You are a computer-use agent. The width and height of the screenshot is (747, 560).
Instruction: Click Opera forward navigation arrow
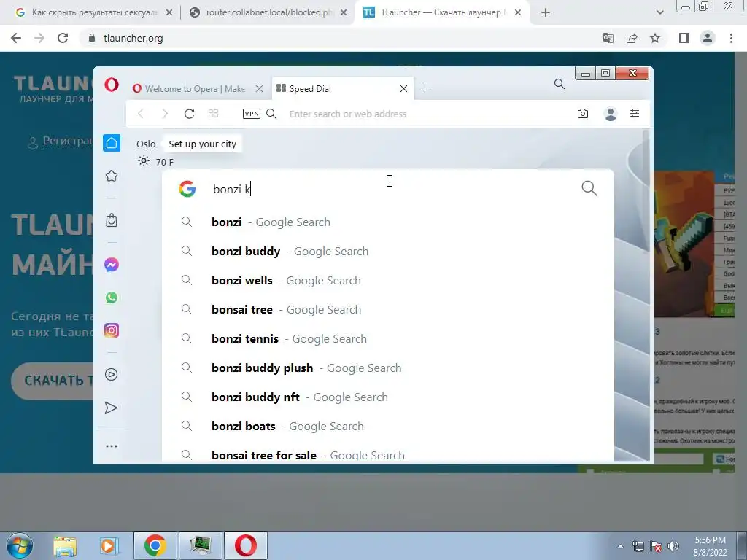(x=165, y=114)
